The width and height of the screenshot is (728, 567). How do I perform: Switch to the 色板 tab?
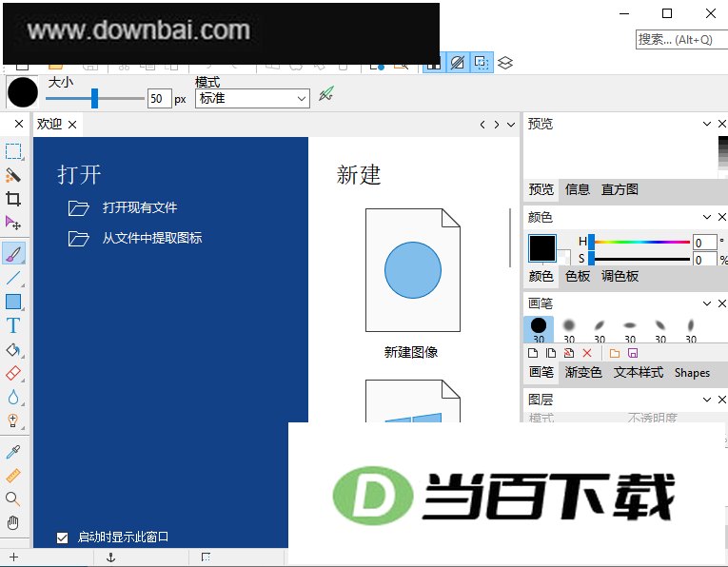577,276
